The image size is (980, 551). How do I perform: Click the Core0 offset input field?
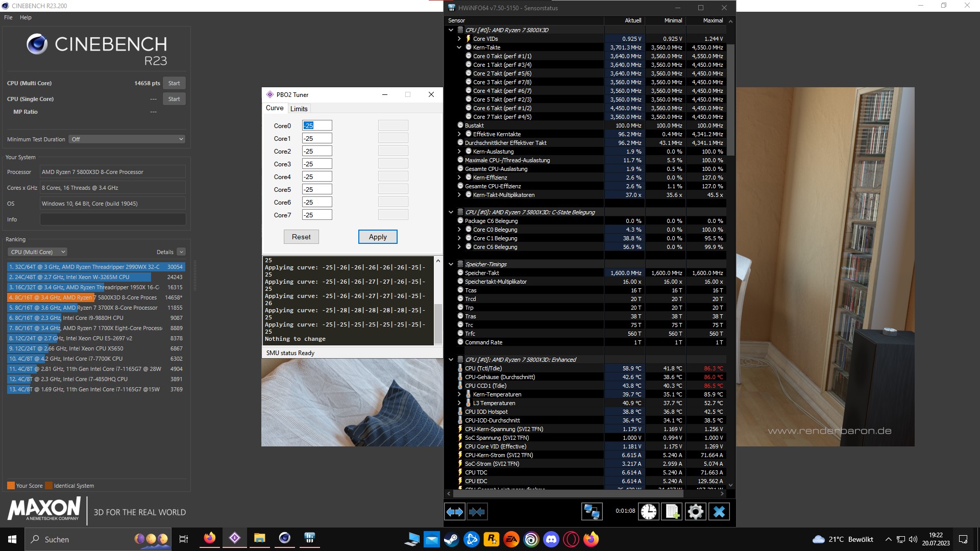[316, 125]
